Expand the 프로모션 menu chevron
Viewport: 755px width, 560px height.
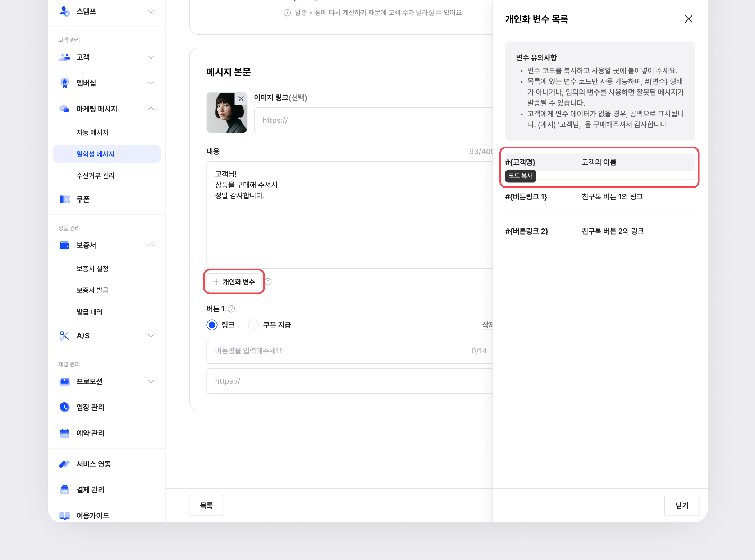[151, 381]
